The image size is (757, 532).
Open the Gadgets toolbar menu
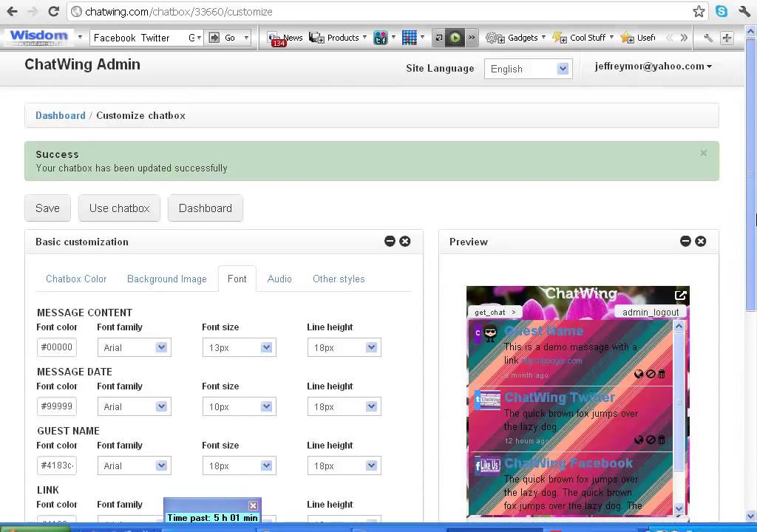(516, 38)
